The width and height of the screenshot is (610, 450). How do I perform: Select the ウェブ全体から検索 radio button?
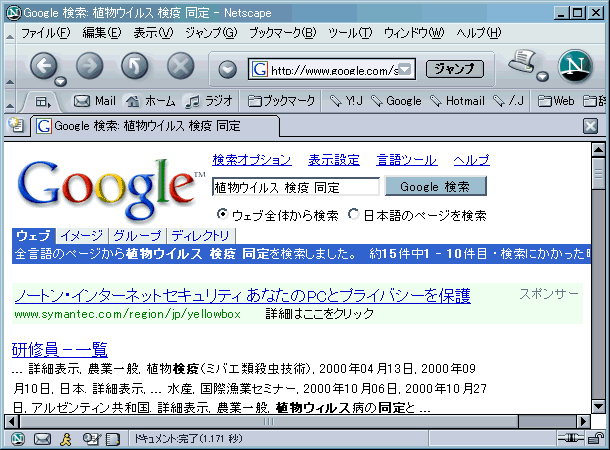pos(222,214)
